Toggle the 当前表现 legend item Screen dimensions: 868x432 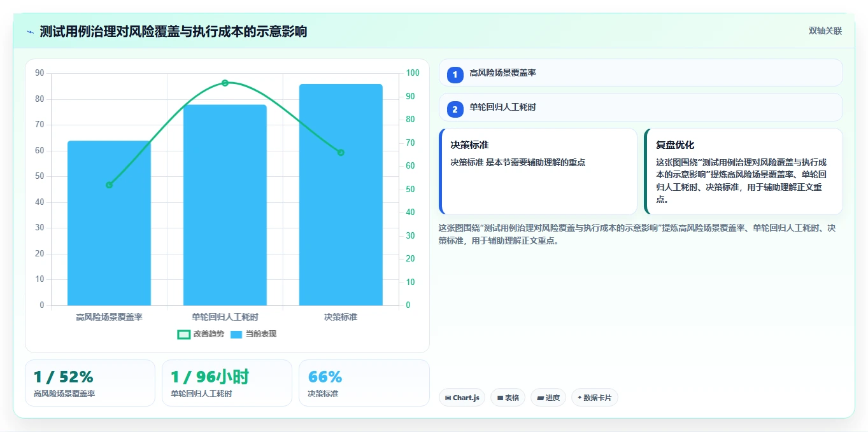point(253,334)
